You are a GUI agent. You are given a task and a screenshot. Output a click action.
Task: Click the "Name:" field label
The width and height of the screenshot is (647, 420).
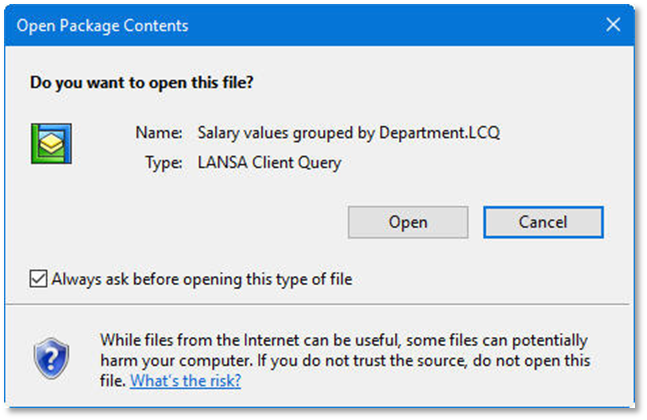[159, 132]
